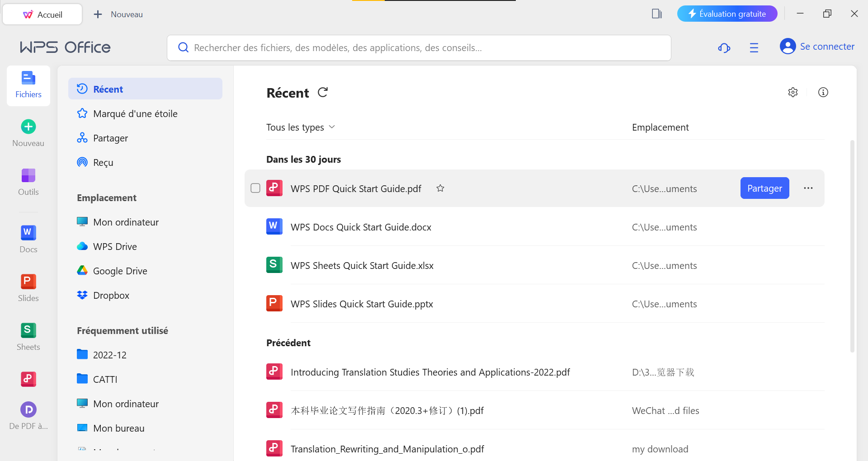Click the search files input field
The width and height of the screenshot is (868, 461).
419,47
